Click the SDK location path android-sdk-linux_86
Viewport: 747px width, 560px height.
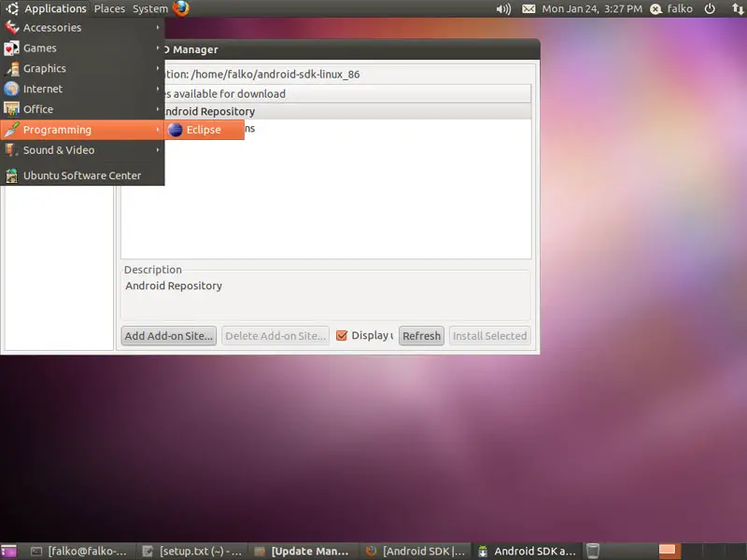coord(275,75)
